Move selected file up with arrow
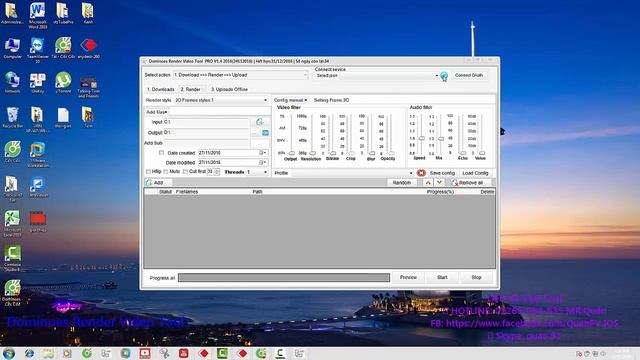This screenshot has height=360, width=640. click(428, 183)
